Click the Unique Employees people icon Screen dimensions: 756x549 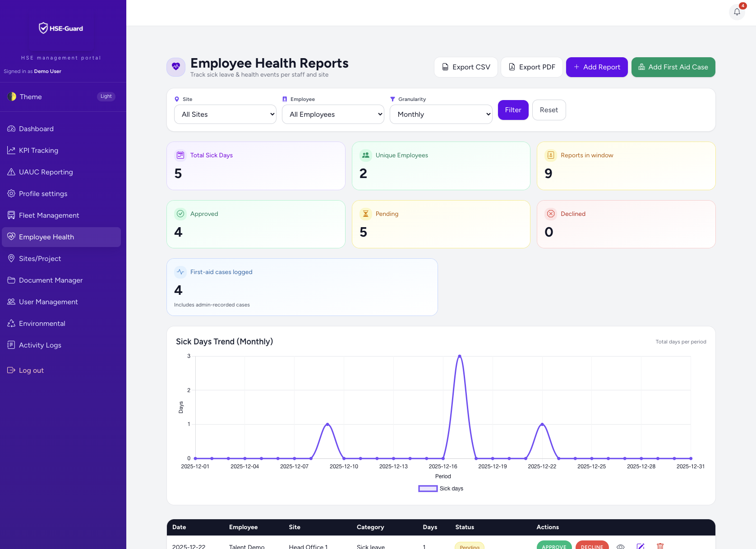[x=366, y=155]
